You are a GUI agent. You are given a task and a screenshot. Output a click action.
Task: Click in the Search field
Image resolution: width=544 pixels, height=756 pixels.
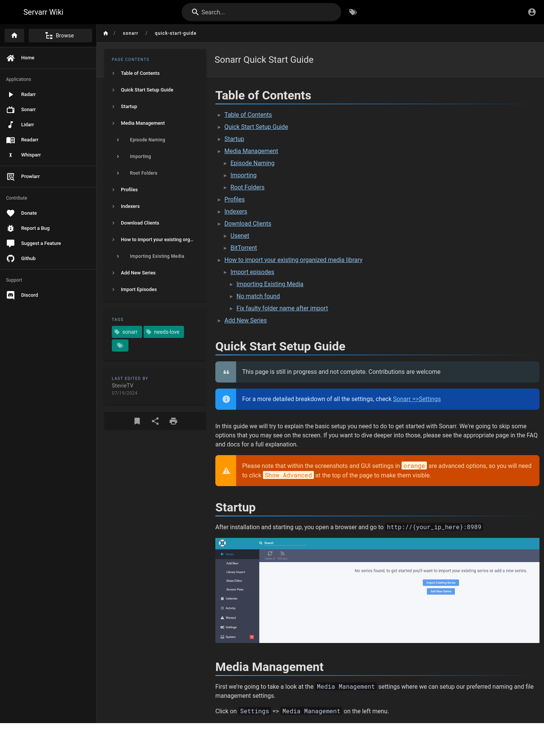[261, 12]
